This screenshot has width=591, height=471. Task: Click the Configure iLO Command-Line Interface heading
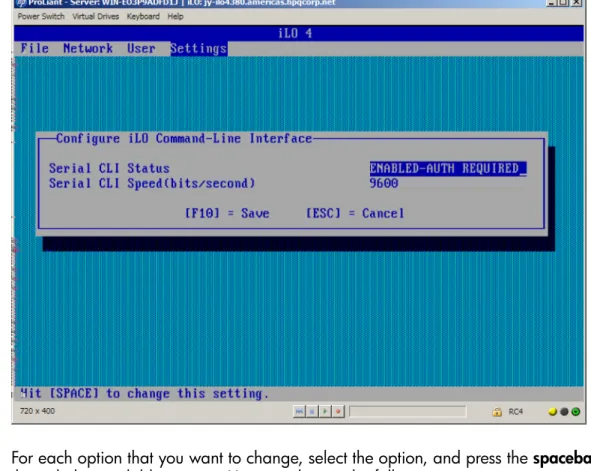[184, 138]
